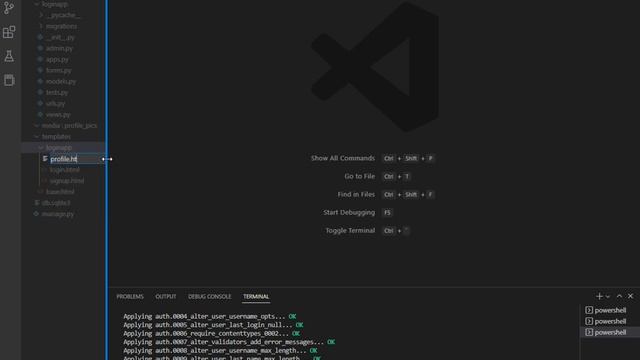Click terminal line auth.0006_require_contenttypes_0002
The height and width of the screenshot is (360, 640).
pyautogui.click(x=211, y=334)
